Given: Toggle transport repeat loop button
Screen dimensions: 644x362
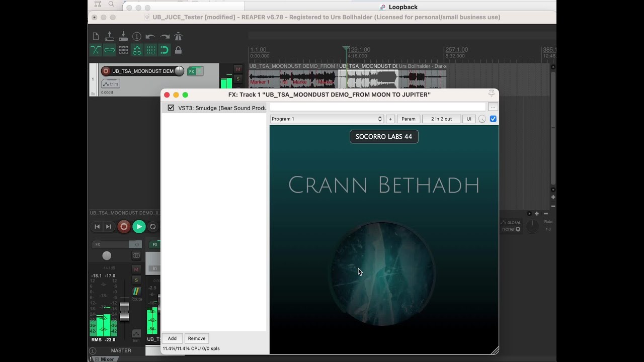Looking at the screenshot, I should 153,227.
